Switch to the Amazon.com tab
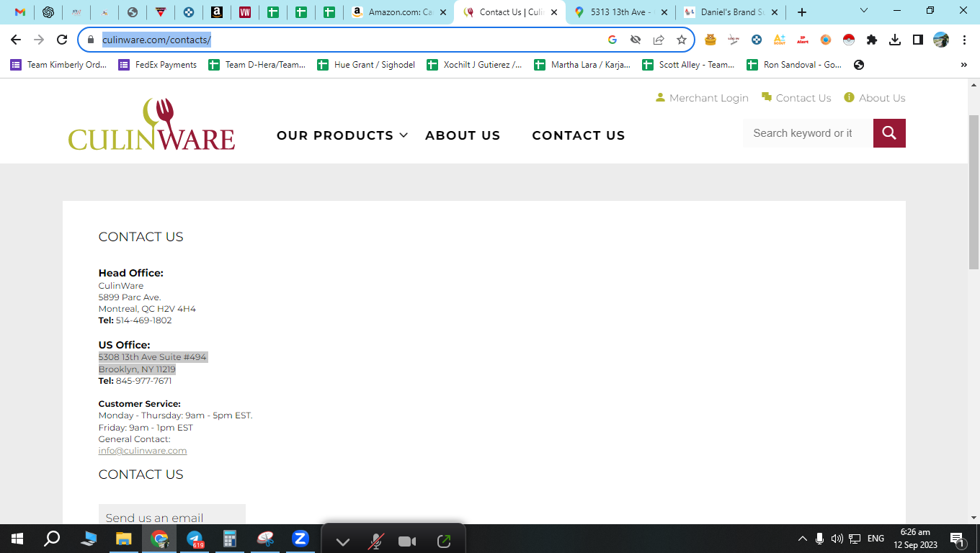 pyautogui.click(x=399, y=12)
